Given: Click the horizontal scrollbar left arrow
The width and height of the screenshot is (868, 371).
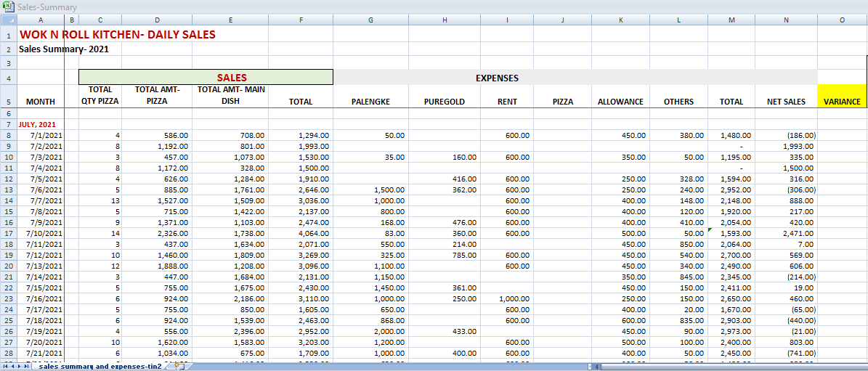Looking at the screenshot, I should click(596, 367).
